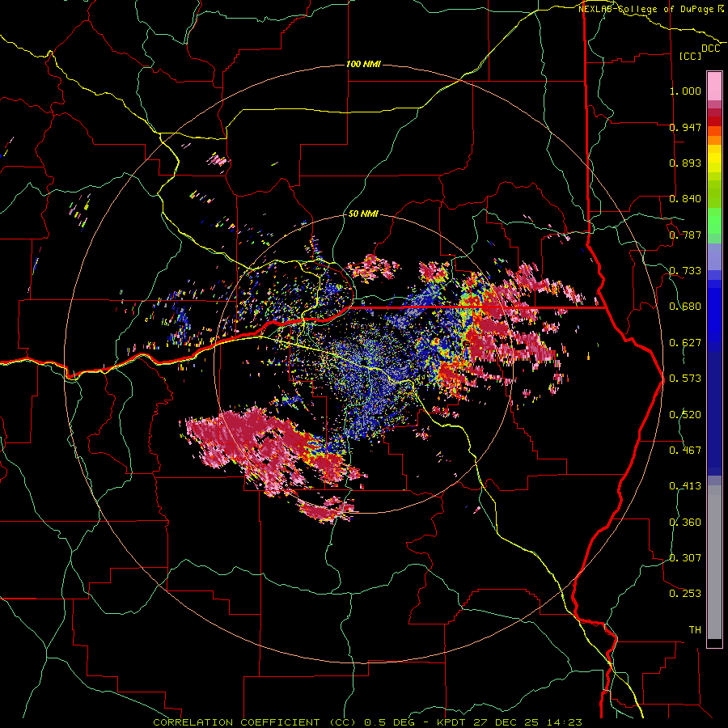Image resolution: width=728 pixels, height=728 pixels.
Task: Click the 50 NMI range ring label
Action: tap(363, 214)
